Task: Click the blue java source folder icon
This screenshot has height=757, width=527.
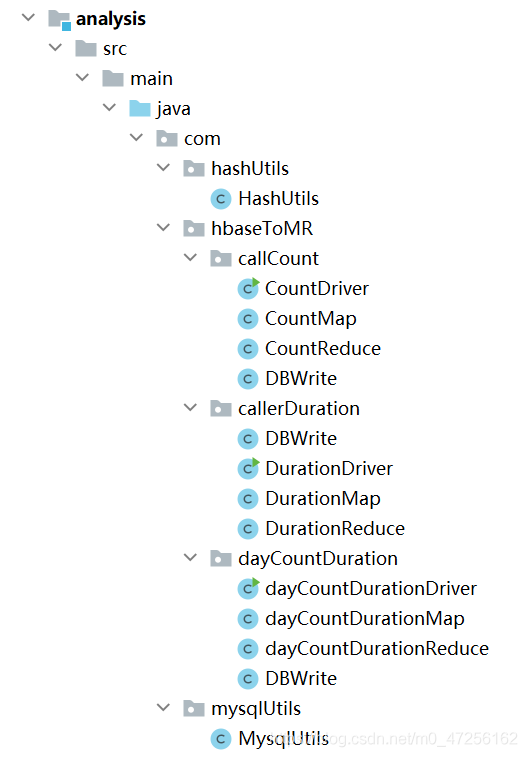Action: [x=140, y=109]
